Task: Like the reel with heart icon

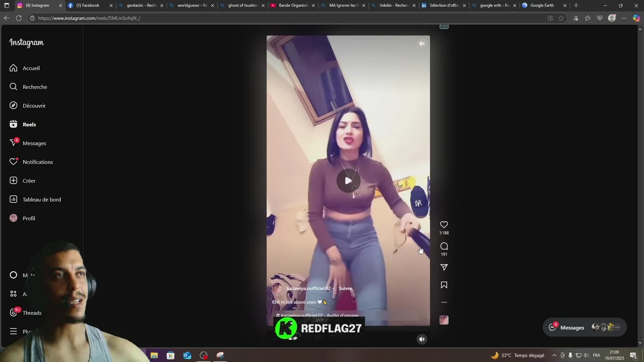Action: tap(444, 225)
